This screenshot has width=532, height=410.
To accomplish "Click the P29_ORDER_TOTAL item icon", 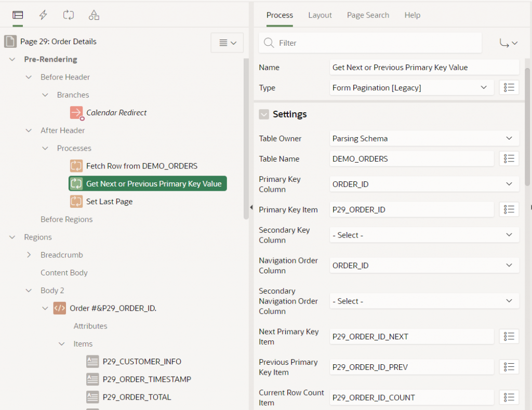I will (92, 397).
